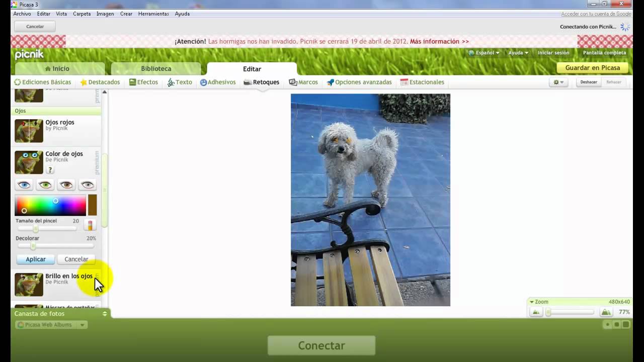Select the Retoques section
Image resolution: width=644 pixels, height=362 pixels.
(262, 82)
